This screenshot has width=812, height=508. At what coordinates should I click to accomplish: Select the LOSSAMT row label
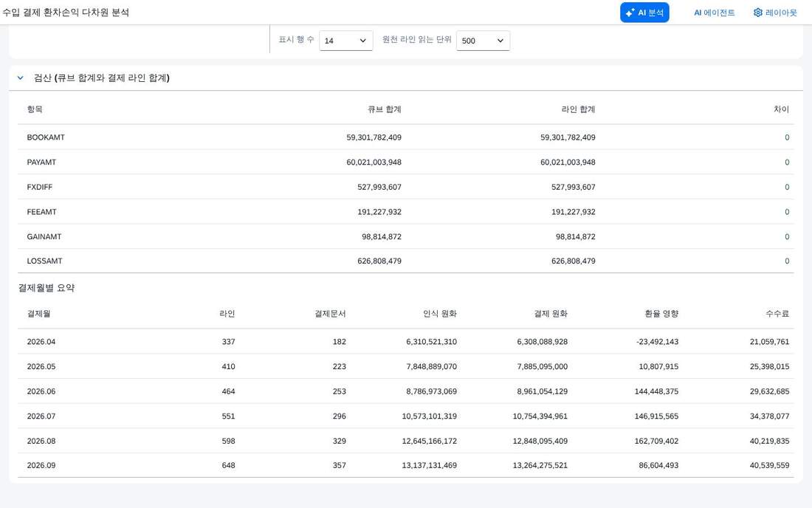(x=44, y=261)
